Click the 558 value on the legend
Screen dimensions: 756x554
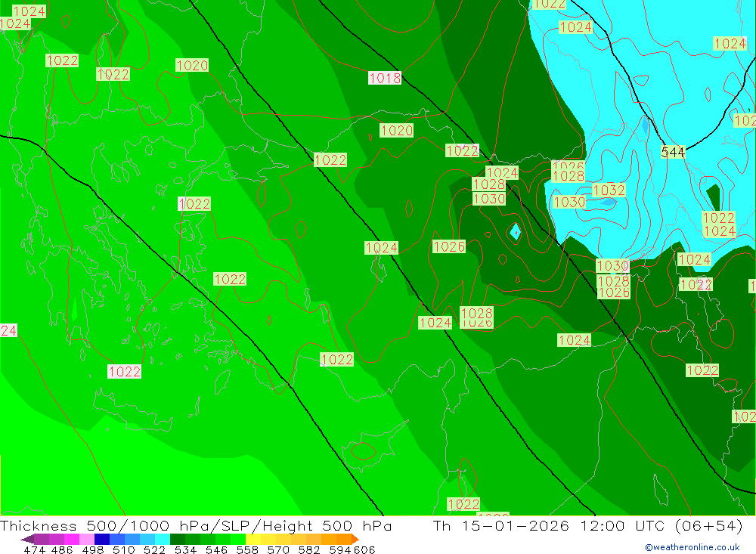(247, 549)
